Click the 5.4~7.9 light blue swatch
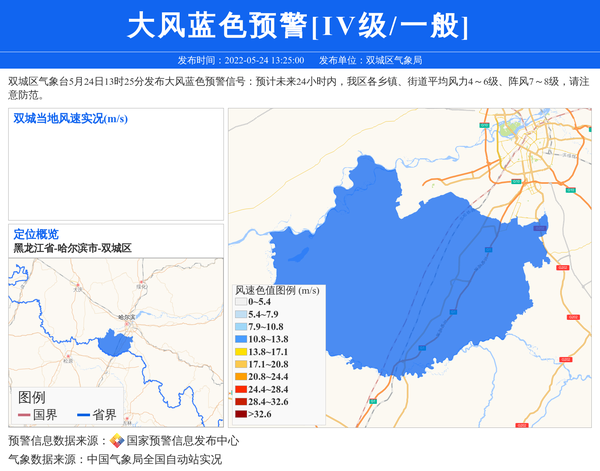Screen dimensions: 600x471 point(241,315)
